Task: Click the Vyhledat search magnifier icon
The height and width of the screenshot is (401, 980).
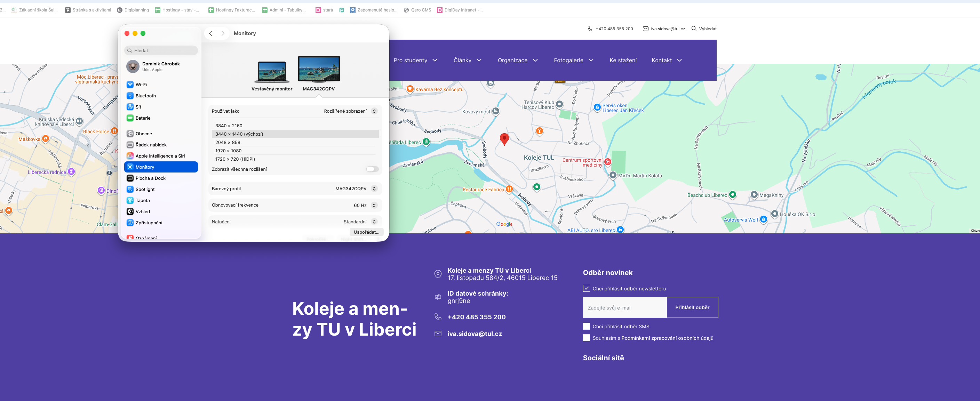Action: pos(694,29)
